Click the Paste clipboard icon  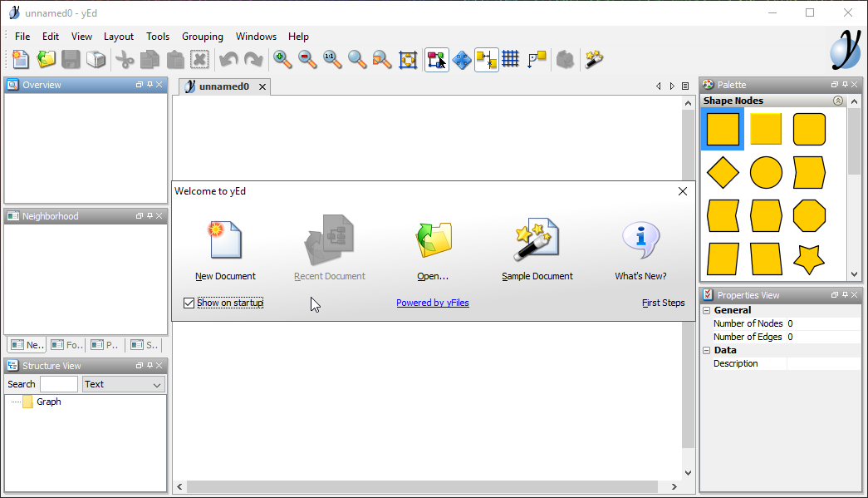pos(175,59)
